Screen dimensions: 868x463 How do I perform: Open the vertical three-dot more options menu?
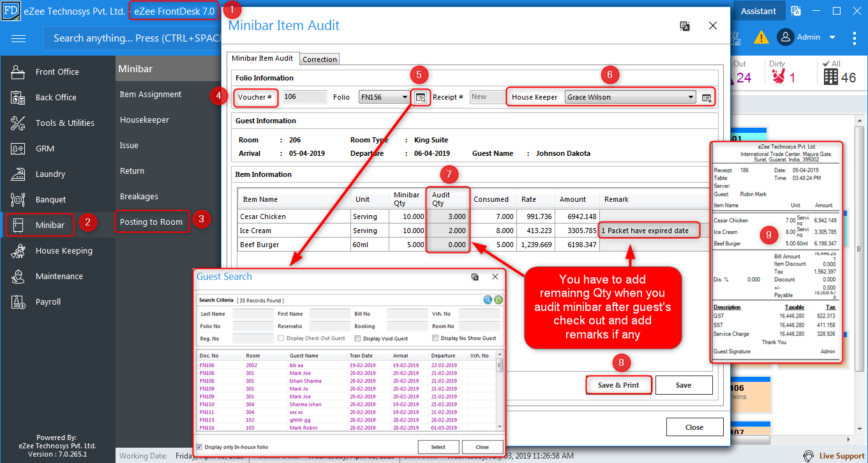[x=855, y=38]
